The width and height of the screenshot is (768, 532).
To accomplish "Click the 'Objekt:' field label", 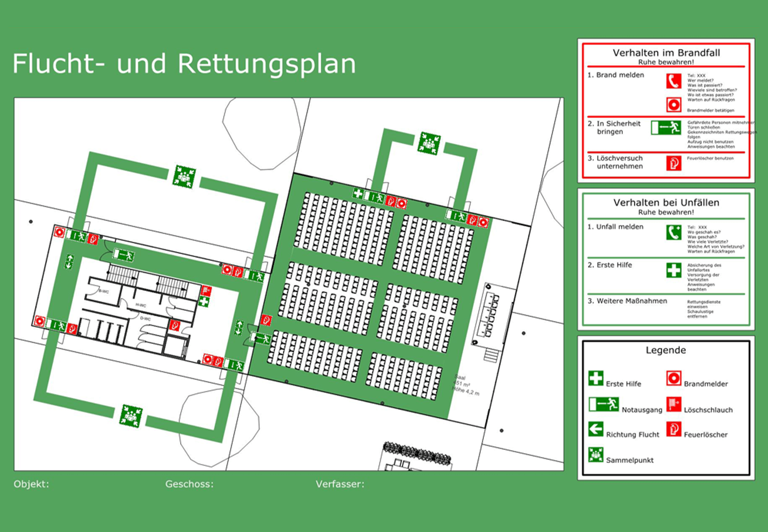I will 31,484.
